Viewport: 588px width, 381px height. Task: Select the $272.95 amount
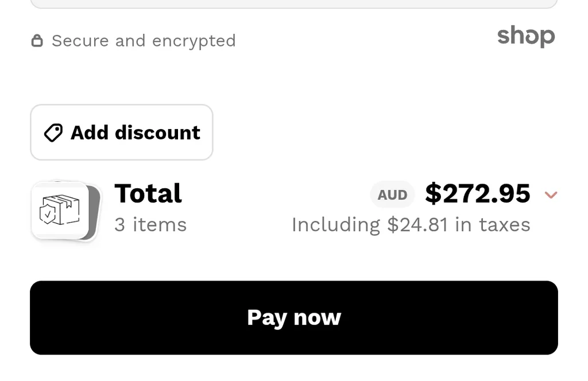(x=478, y=194)
